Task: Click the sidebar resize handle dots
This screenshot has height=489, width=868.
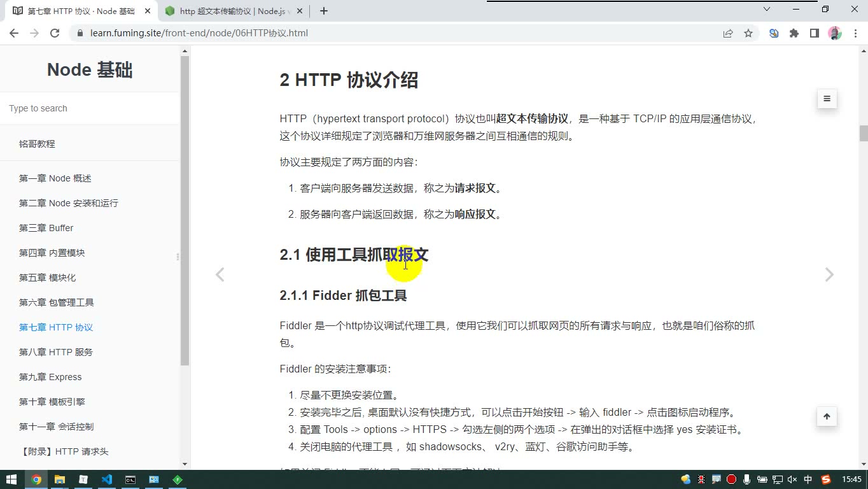Action: click(x=178, y=257)
